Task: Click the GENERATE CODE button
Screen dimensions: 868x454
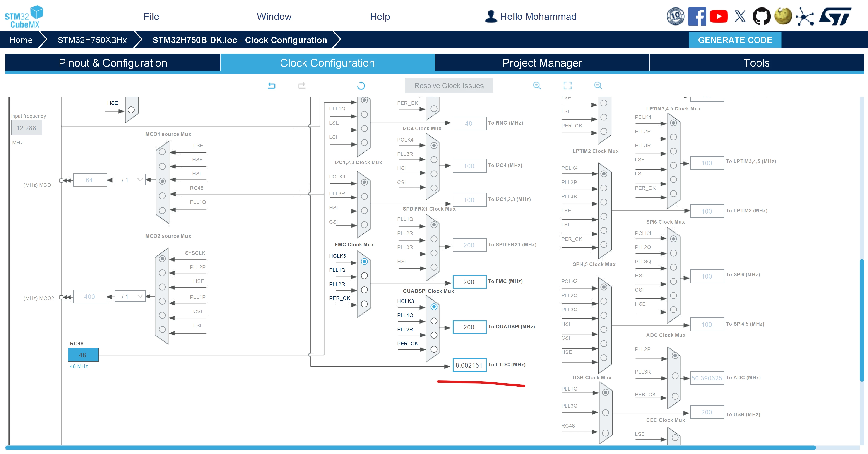Action: [x=735, y=40]
